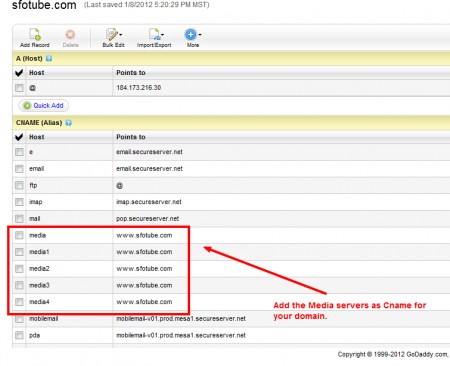
Task: Click the mobilemail host name
Action: [44, 319]
